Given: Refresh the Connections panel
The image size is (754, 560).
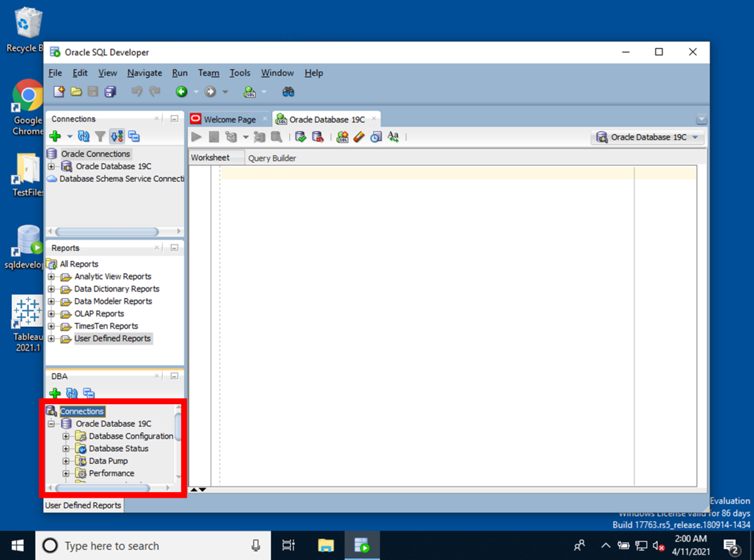Looking at the screenshot, I should coord(84,136).
